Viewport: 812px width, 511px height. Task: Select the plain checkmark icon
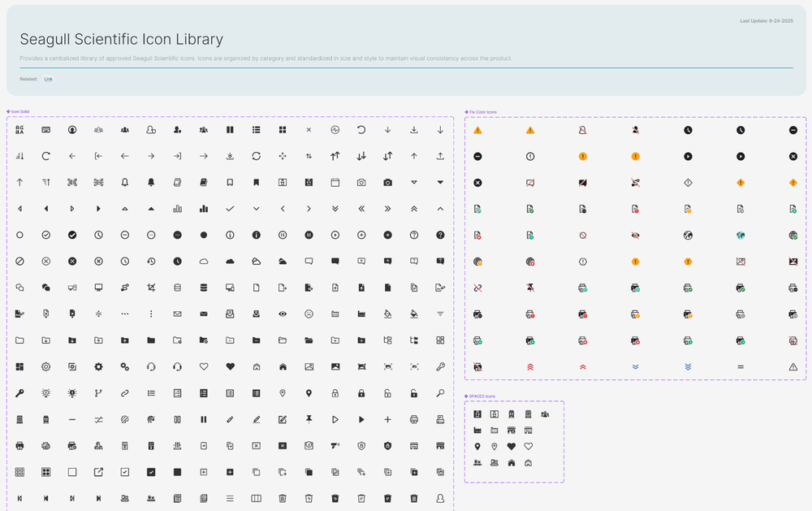coord(230,209)
